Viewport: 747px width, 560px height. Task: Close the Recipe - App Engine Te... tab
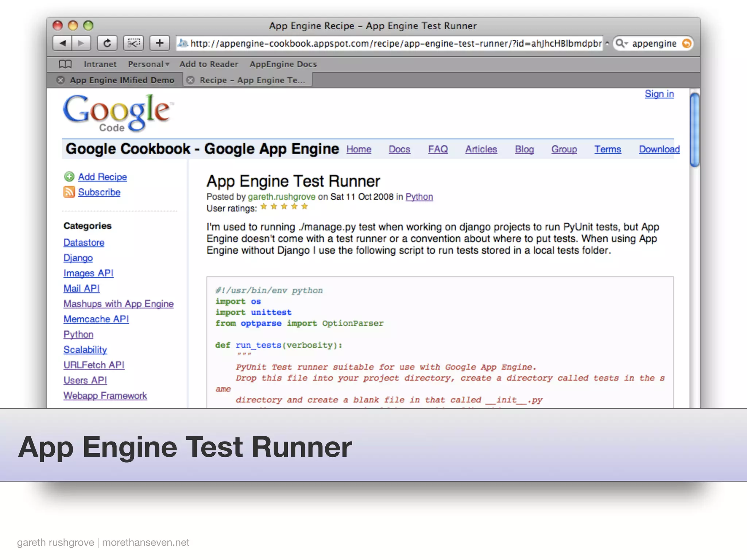[190, 80]
